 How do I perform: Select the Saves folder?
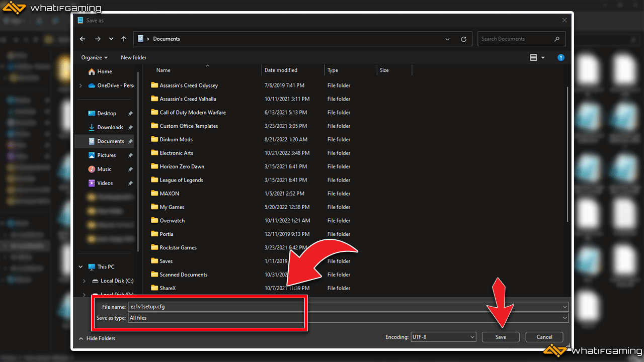166,261
